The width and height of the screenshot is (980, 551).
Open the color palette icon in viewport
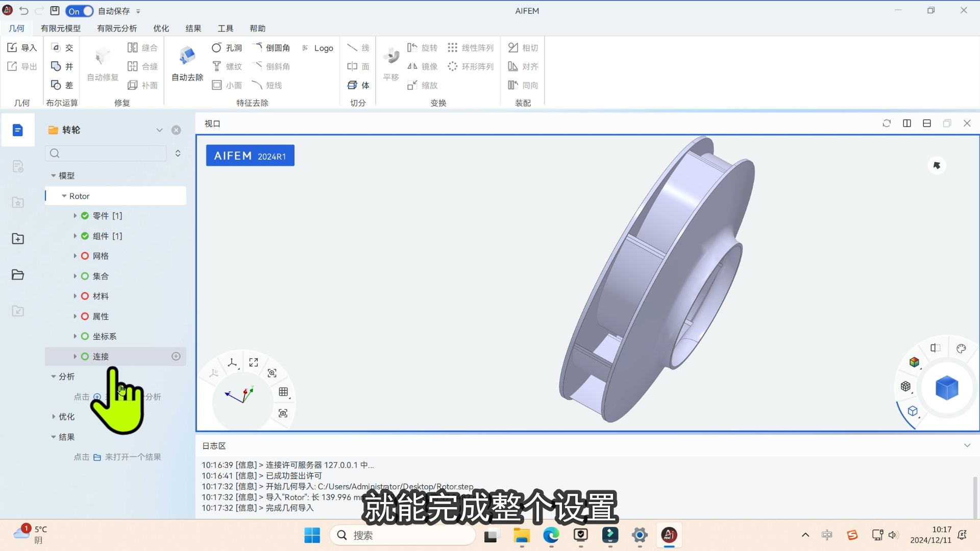pos(961,348)
